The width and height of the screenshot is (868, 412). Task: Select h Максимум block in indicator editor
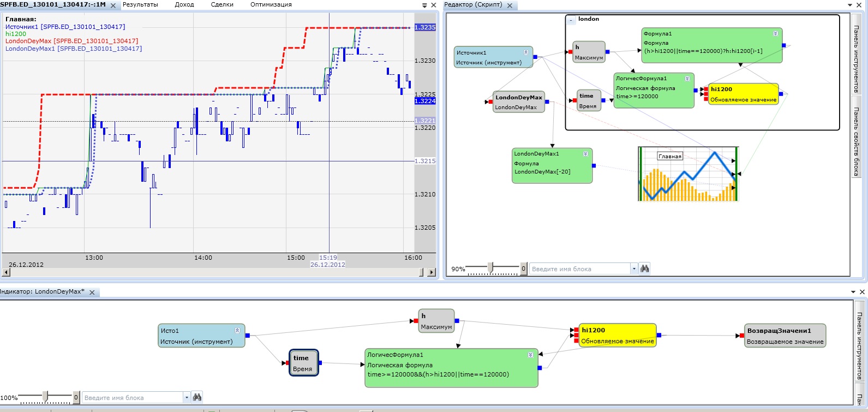436,321
